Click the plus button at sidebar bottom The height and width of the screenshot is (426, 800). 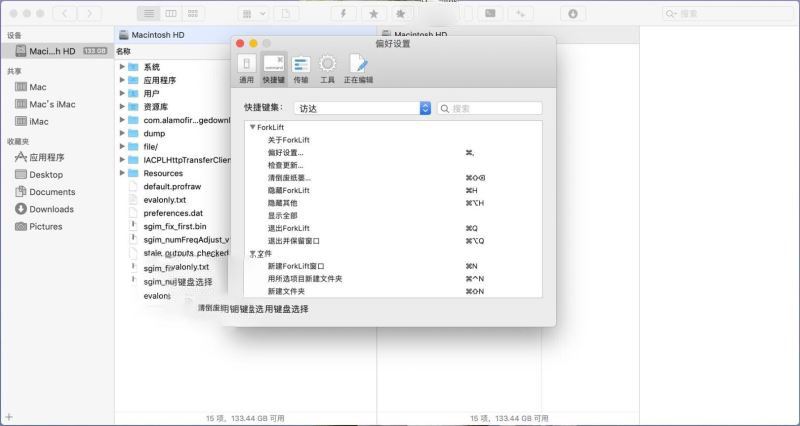pos(9,417)
